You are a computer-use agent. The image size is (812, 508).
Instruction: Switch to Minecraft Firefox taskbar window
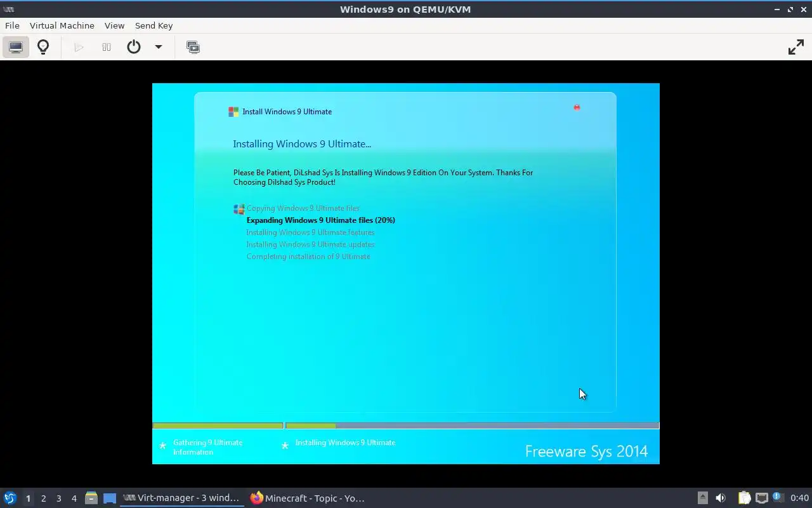[x=308, y=498]
